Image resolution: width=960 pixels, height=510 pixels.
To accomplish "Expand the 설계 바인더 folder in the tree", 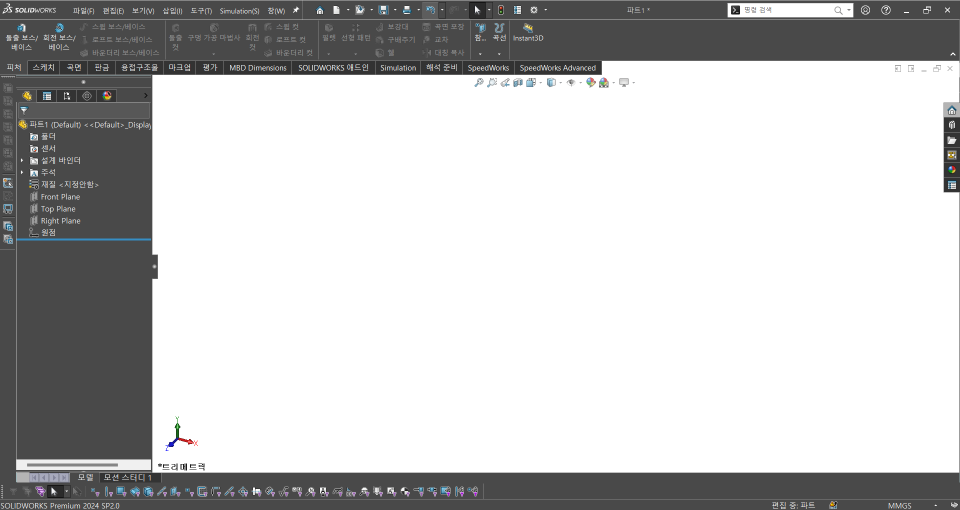I will [x=23, y=160].
